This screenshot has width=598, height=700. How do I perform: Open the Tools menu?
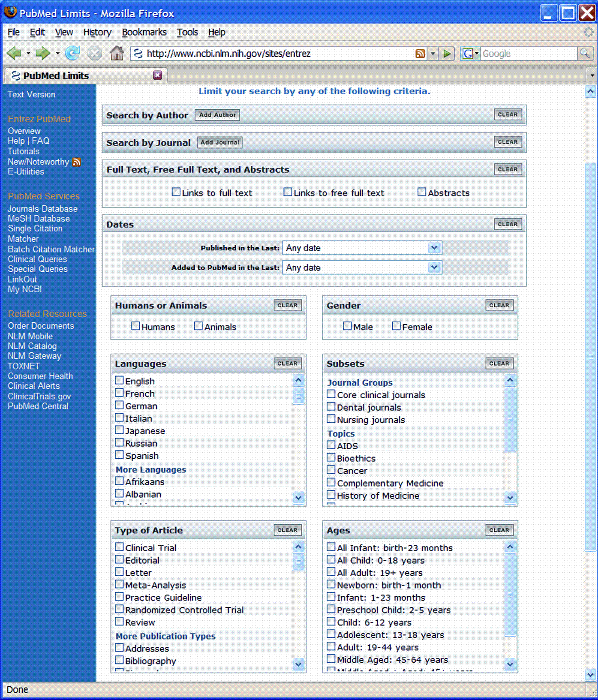[x=187, y=32]
